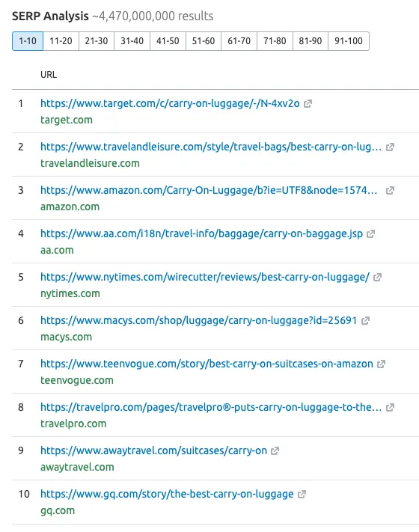Open the amazon.com Carry-On-Luggage URL

(209, 190)
